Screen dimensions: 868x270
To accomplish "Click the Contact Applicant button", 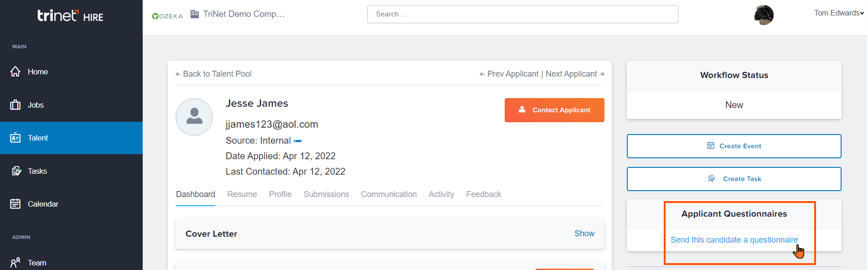I will 554,110.
